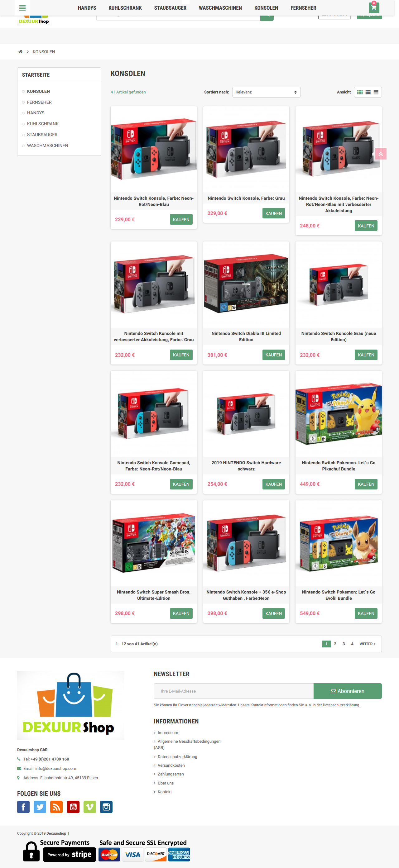
Task: Open the YouTube social icon
Action: coord(73,807)
